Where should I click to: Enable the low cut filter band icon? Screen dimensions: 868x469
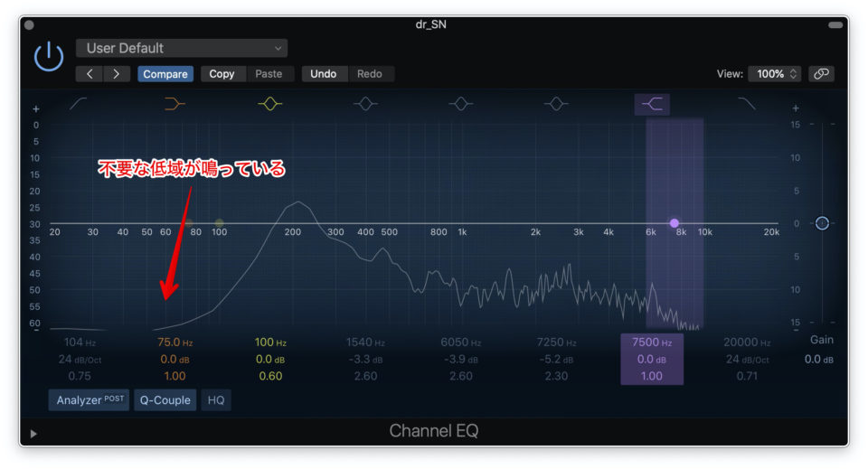(x=79, y=105)
